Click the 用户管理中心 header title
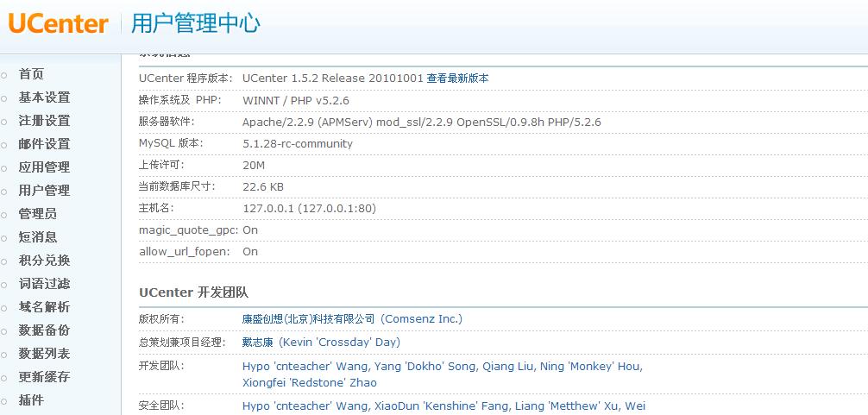This screenshot has width=868, height=415. [x=195, y=24]
